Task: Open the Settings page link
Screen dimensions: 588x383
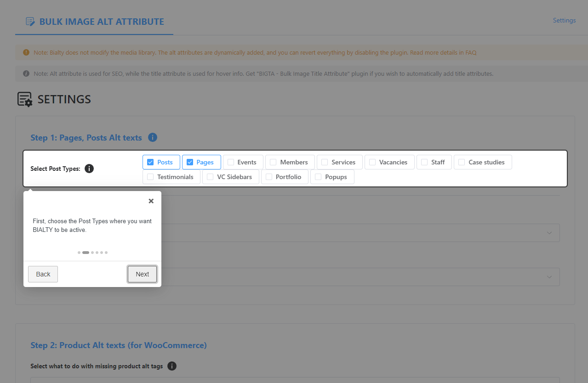Action: (564, 20)
